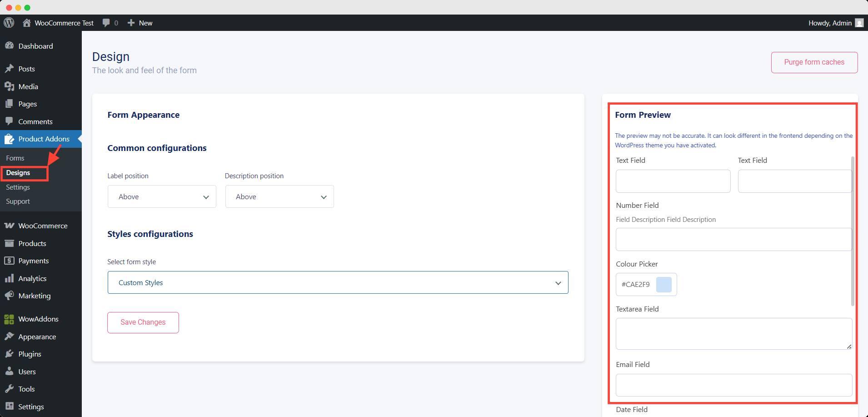Open the comments bubble icon in admin bar
The height and width of the screenshot is (417, 868).
click(106, 23)
